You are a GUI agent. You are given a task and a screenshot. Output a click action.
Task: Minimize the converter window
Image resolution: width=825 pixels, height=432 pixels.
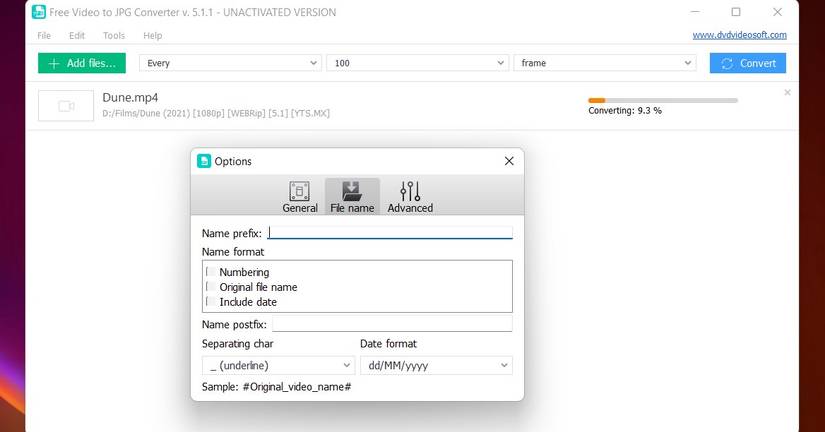pos(695,12)
